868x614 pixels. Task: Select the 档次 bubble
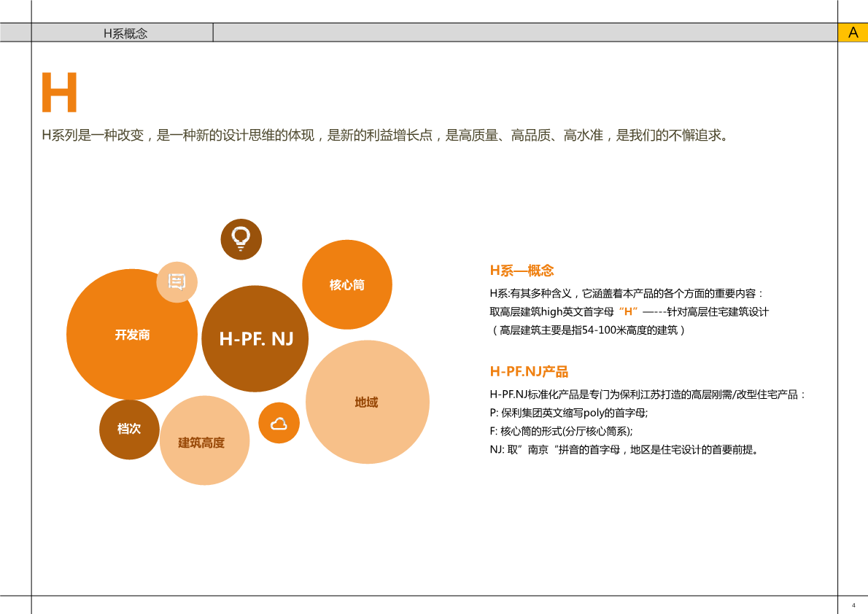click(130, 429)
